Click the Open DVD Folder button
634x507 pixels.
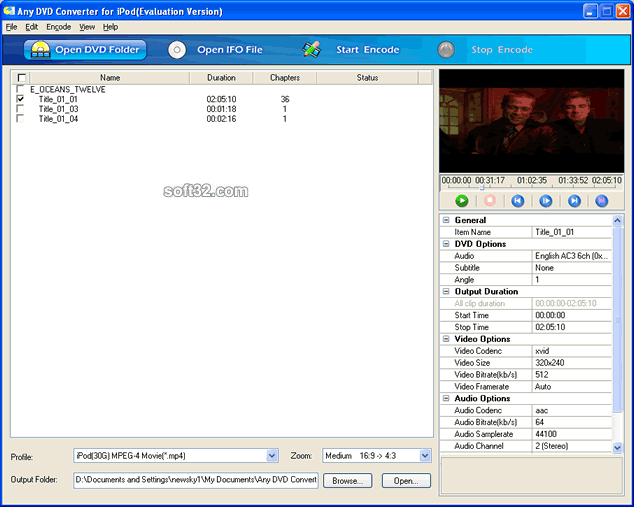(85, 50)
